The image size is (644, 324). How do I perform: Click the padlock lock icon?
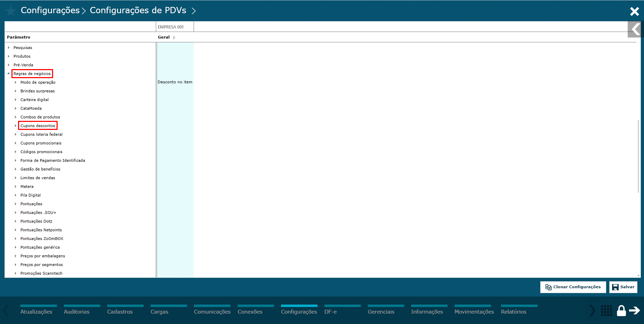621,310
